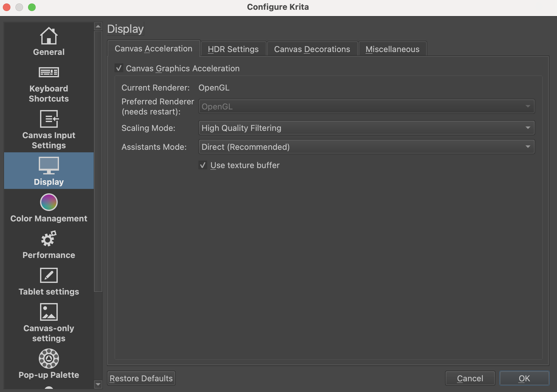Screen dimensions: 557x392
Task: Click the Display page heading
Action: point(126,29)
